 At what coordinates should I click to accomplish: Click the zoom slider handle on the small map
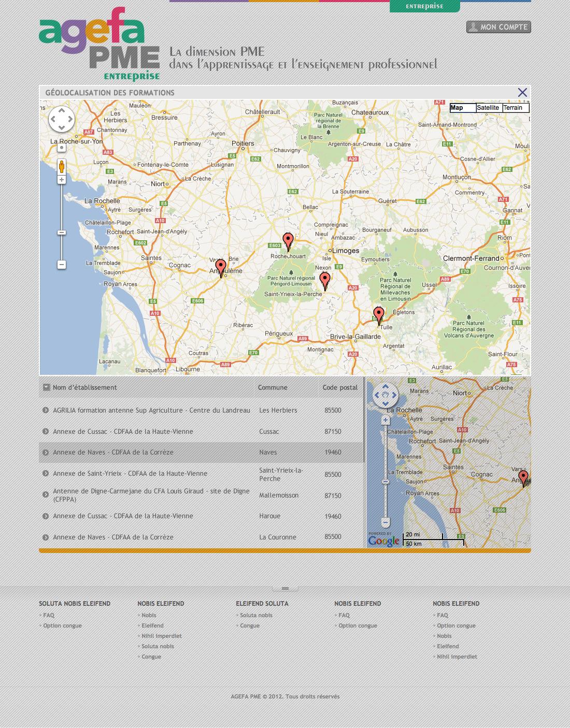[x=386, y=482]
